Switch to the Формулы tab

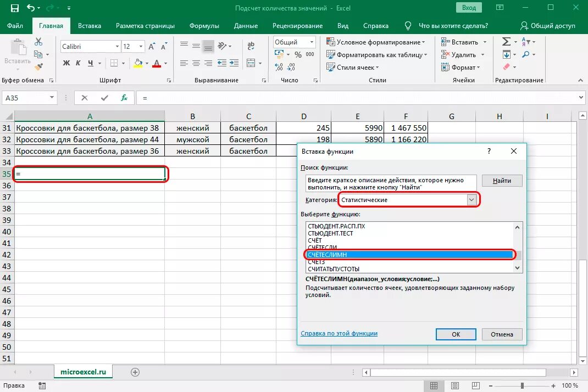(x=204, y=26)
